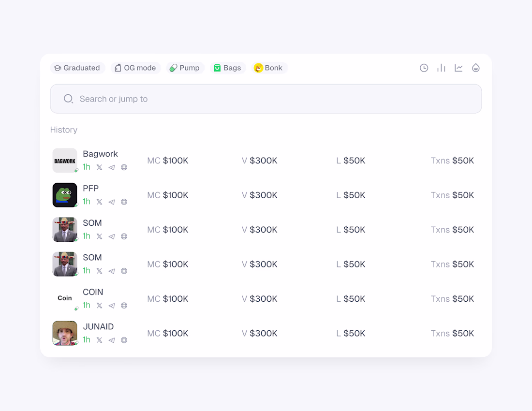This screenshot has width=532, height=411.
Task: Click COIN's L $50K value
Action: click(x=351, y=299)
